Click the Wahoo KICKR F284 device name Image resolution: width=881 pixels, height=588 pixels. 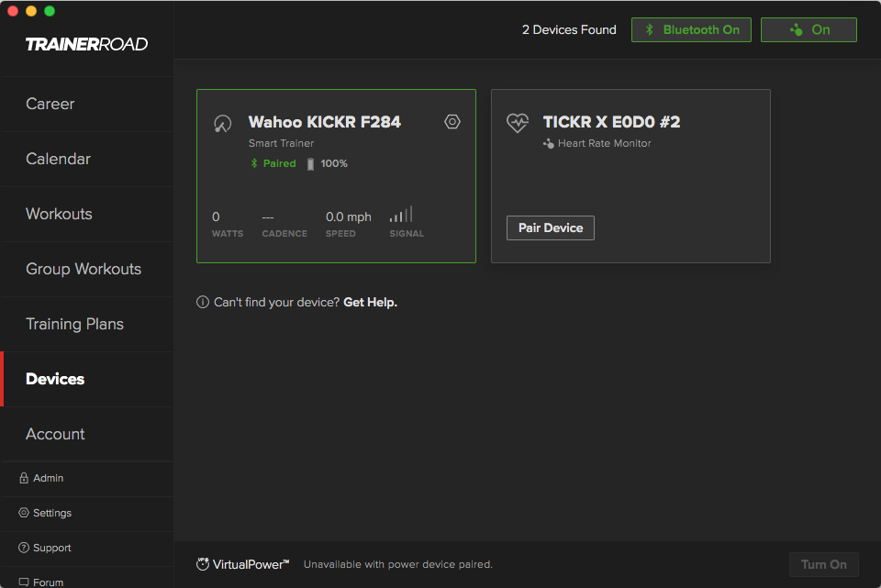325,122
